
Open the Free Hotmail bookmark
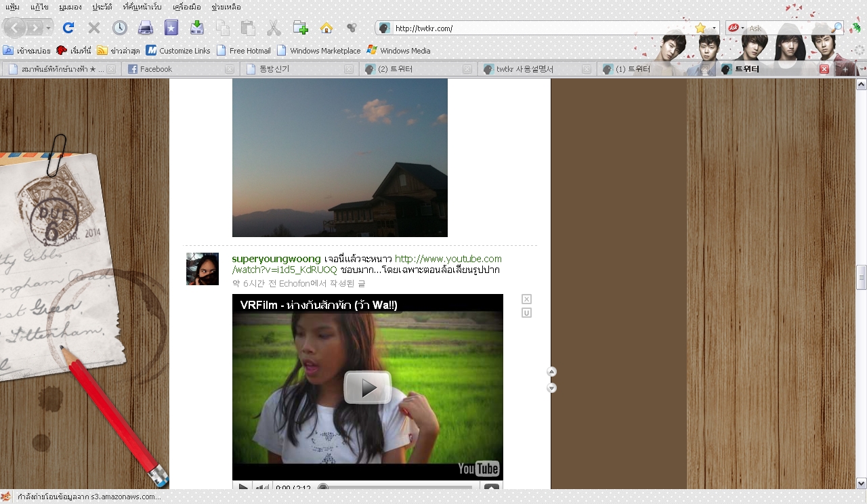(244, 50)
